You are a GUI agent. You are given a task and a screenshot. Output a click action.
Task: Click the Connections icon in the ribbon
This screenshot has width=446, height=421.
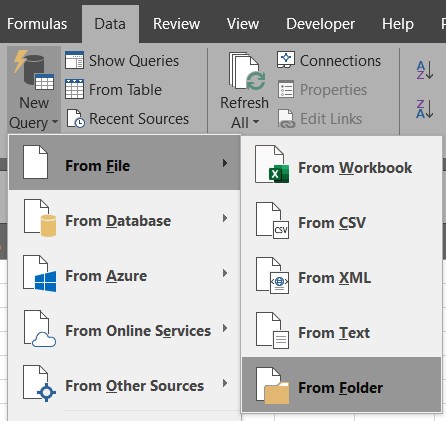[x=286, y=60]
